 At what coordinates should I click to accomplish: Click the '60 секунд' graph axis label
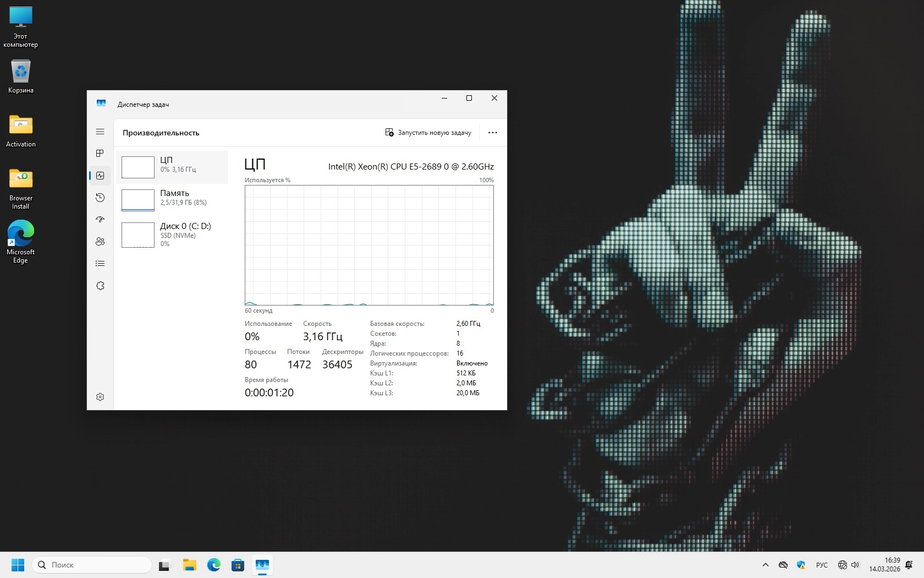tap(258, 310)
